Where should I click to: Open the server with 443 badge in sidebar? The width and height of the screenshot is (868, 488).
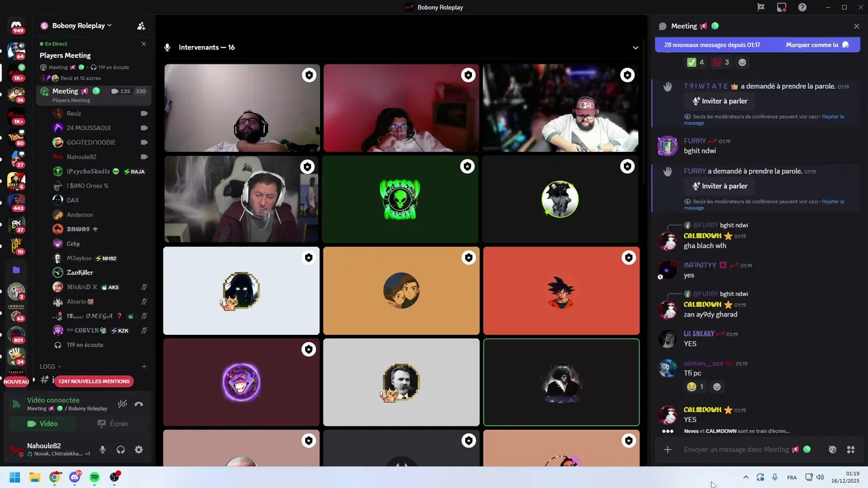(16, 203)
